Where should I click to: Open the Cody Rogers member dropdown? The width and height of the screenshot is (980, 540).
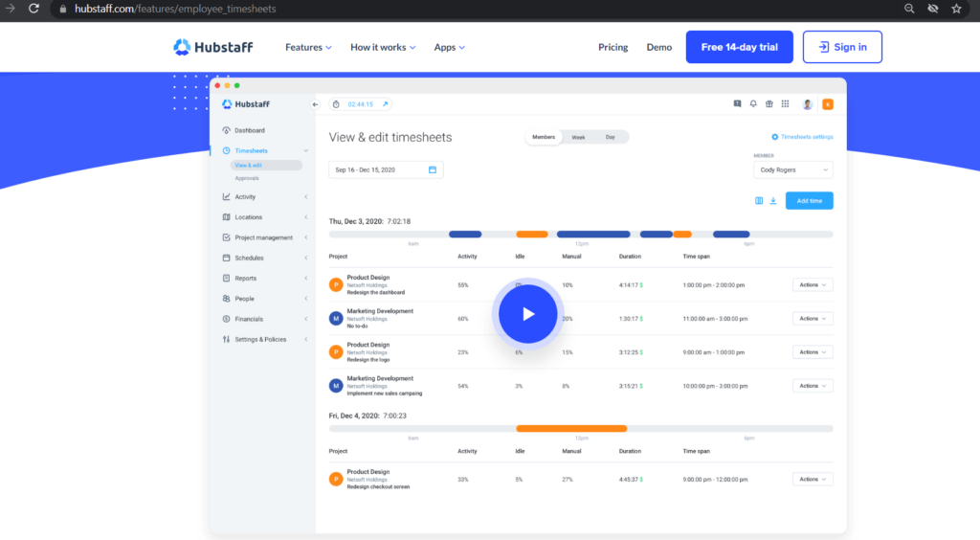pos(793,170)
